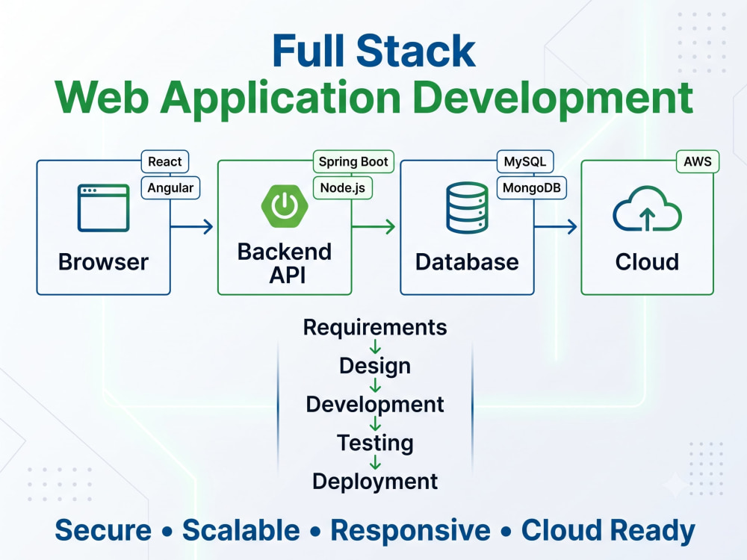Click the browser window icon
This screenshot has height=560, width=747.
(x=103, y=208)
